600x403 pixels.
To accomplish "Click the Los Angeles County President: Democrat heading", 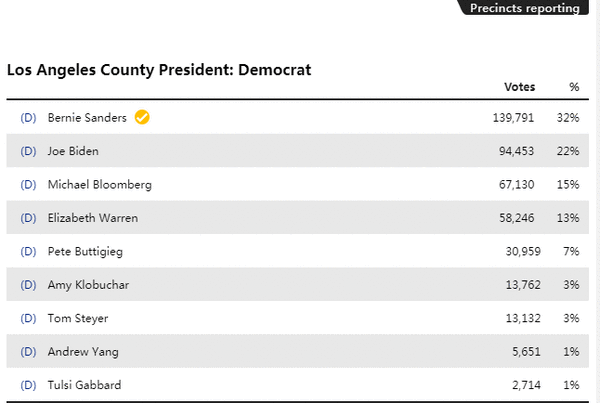I will tap(159, 70).
